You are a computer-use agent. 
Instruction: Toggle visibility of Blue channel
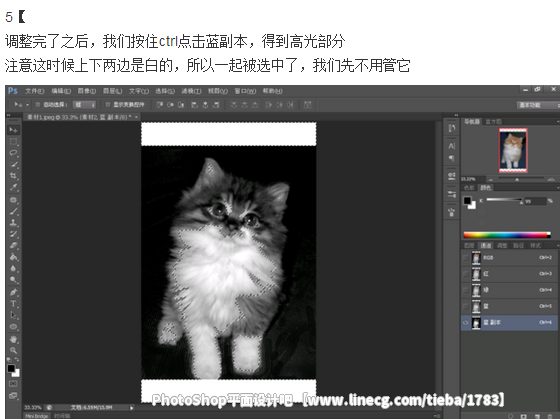click(x=466, y=306)
